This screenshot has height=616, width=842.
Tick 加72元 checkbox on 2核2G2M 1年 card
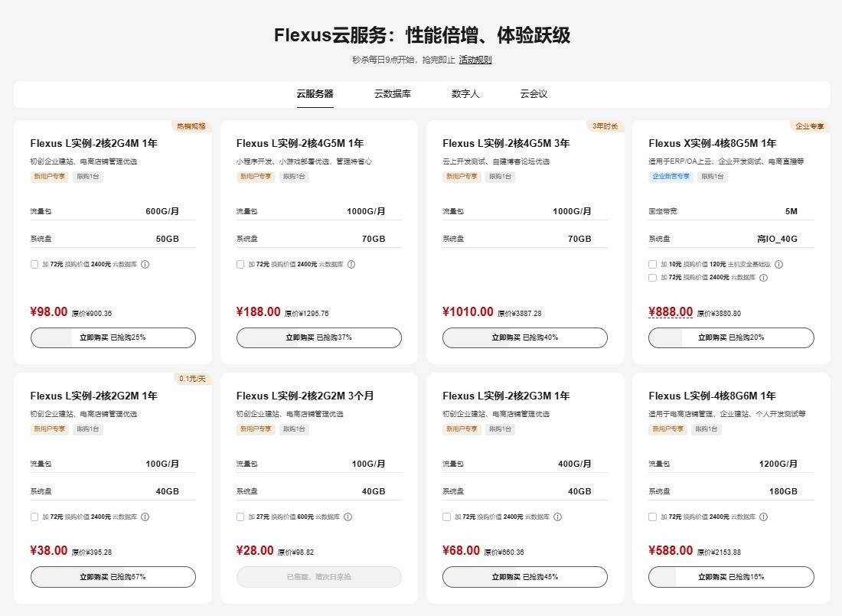[34, 517]
